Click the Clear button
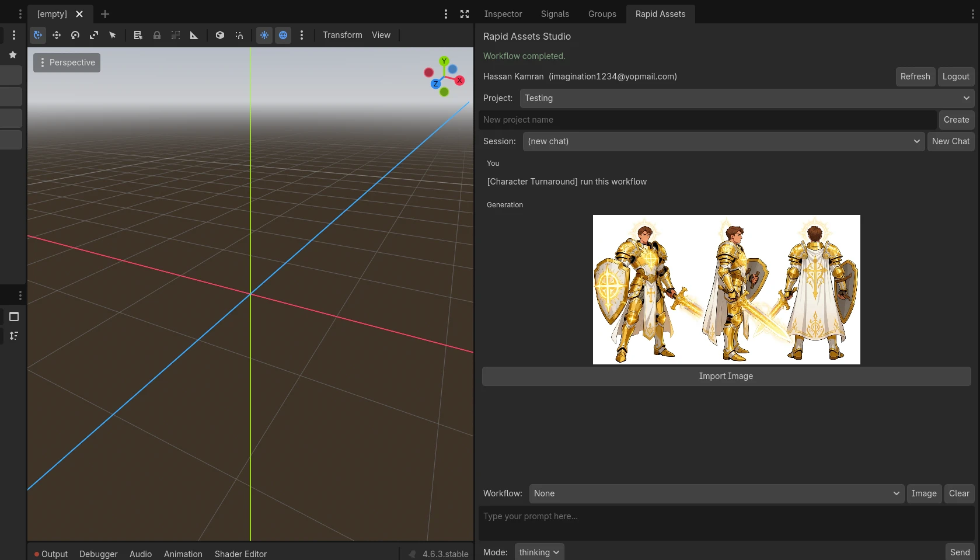980x560 pixels. click(959, 493)
